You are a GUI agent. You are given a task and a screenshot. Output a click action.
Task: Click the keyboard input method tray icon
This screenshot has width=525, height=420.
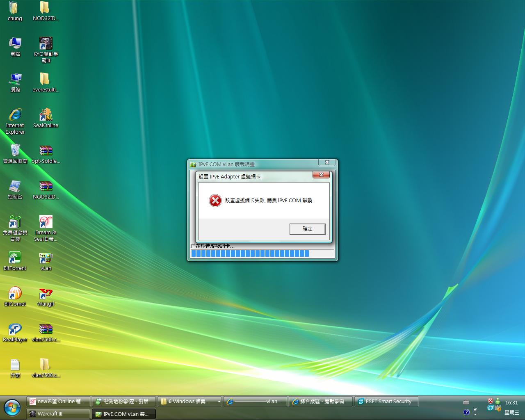[x=466, y=402]
